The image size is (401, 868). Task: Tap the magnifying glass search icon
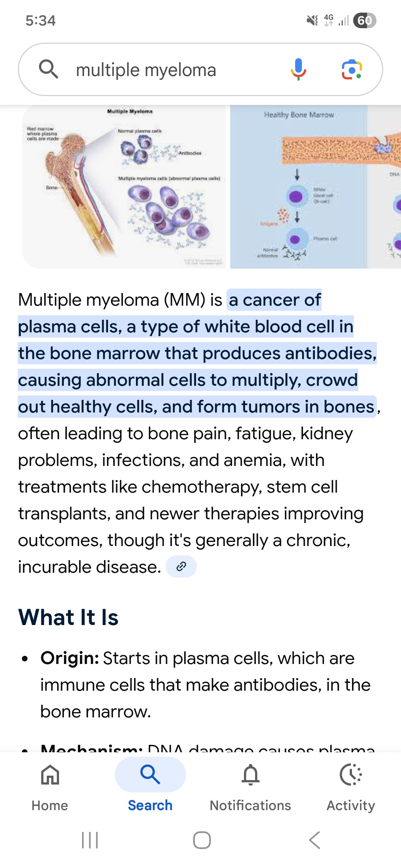point(49,69)
